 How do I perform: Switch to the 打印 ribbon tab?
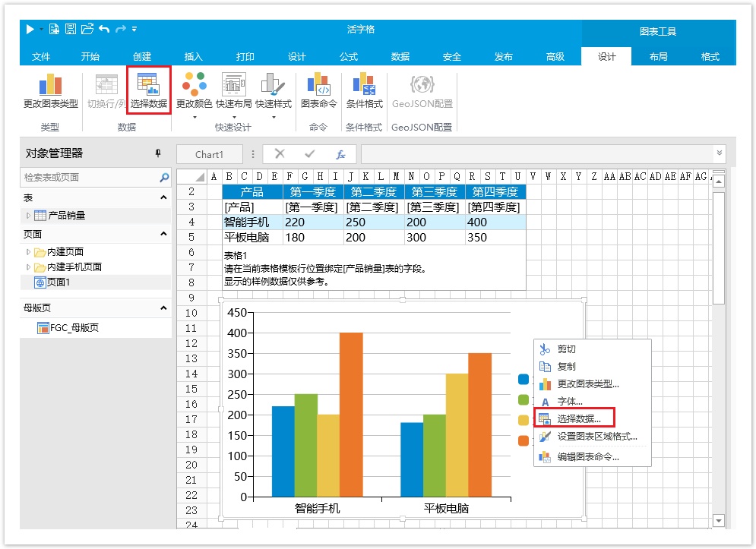(x=245, y=56)
